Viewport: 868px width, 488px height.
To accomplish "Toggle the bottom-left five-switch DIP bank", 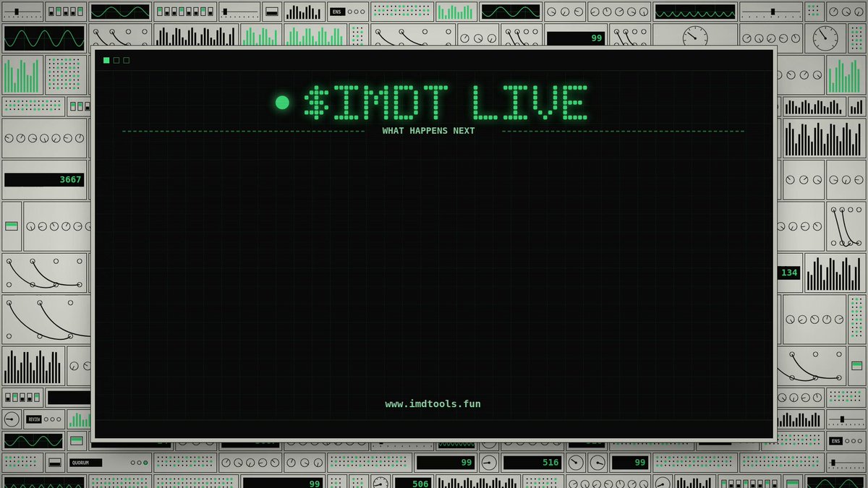I will tap(22, 398).
